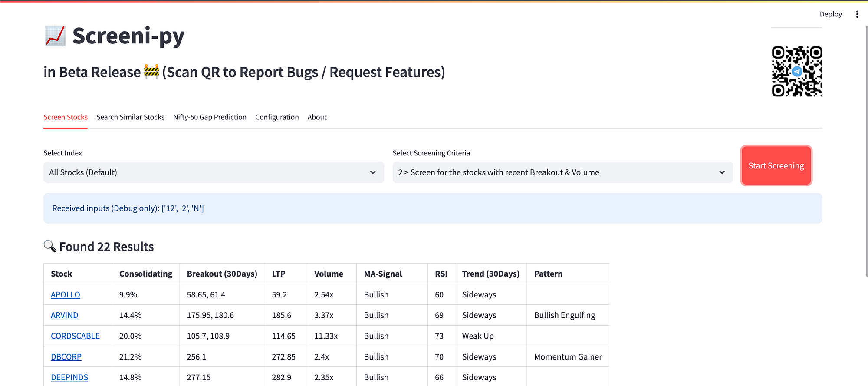Visit the DEEPINDS stock link
This screenshot has width=868, height=386.
click(x=69, y=377)
